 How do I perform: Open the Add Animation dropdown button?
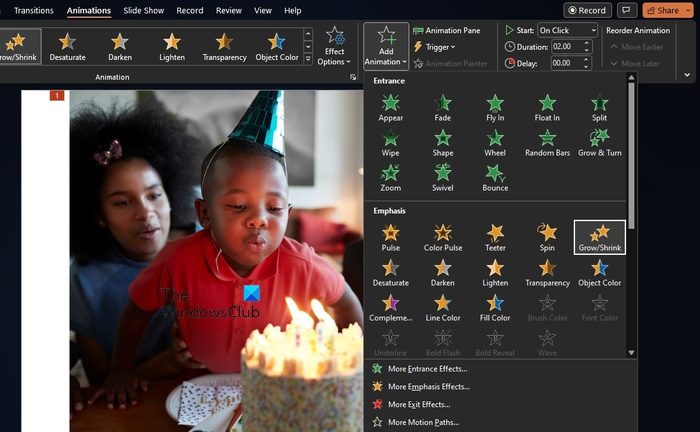point(386,46)
